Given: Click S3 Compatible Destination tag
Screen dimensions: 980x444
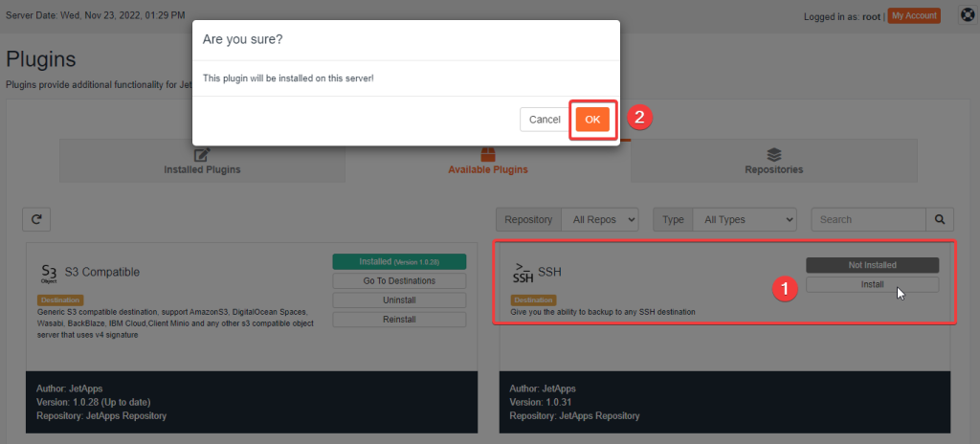Looking at the screenshot, I should (x=60, y=300).
